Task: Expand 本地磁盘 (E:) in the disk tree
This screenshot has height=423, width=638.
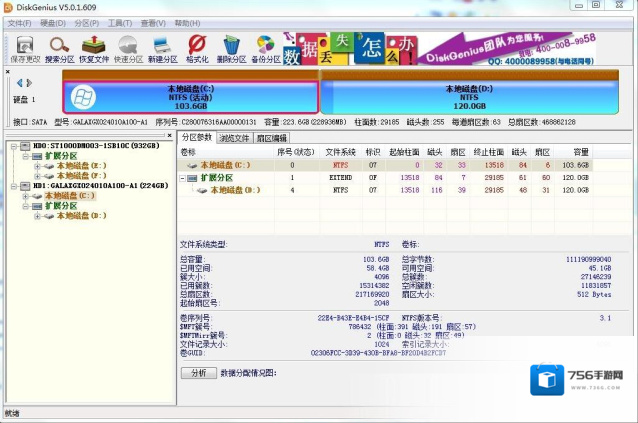Action: click(x=37, y=165)
